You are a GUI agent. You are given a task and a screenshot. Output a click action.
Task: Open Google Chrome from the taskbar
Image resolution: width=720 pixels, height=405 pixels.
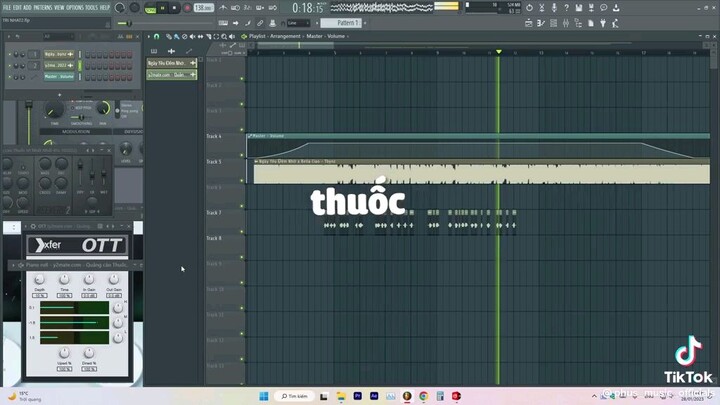(423, 396)
